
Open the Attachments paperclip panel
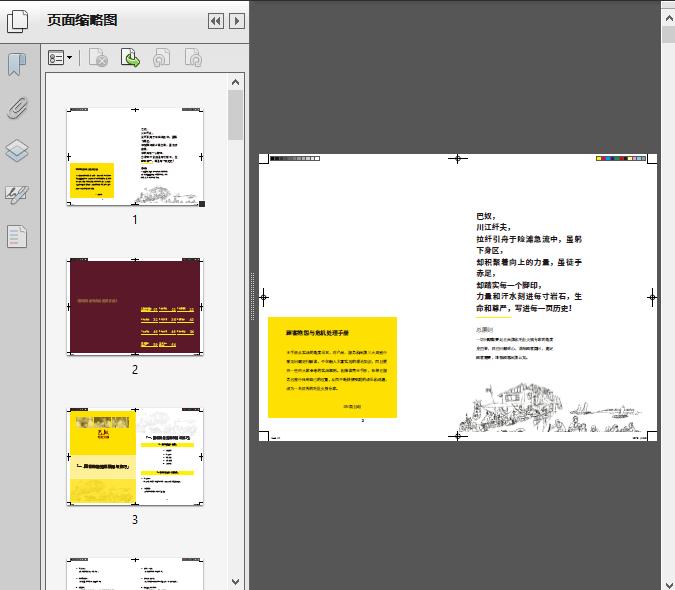pyautogui.click(x=18, y=108)
